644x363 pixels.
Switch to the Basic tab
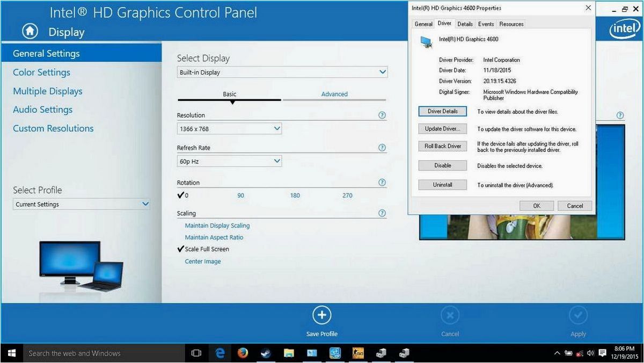(x=229, y=94)
